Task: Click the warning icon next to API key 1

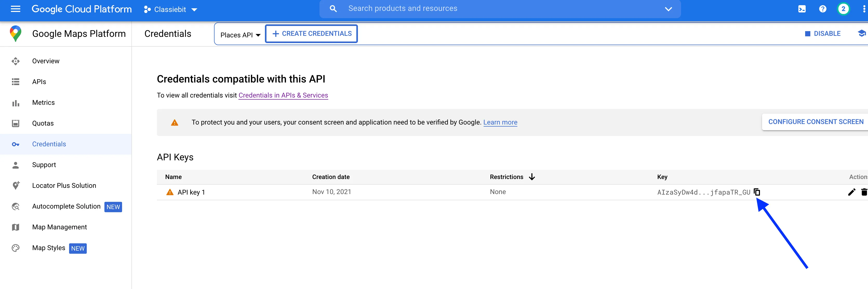Action: coord(170,192)
